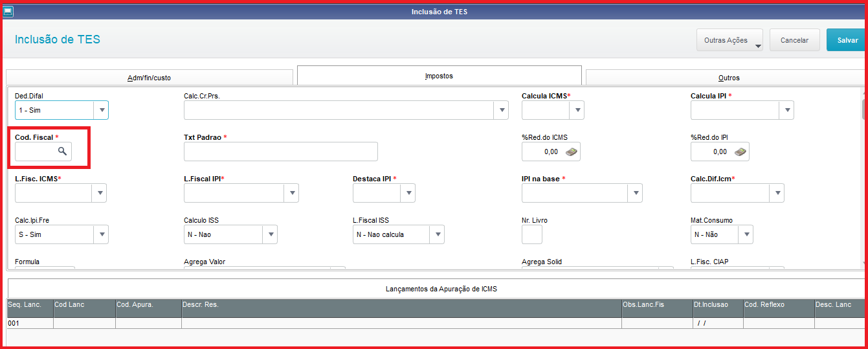Expand the L.Fisc. ICMS dropdown
The height and width of the screenshot is (349, 868).
click(99, 193)
